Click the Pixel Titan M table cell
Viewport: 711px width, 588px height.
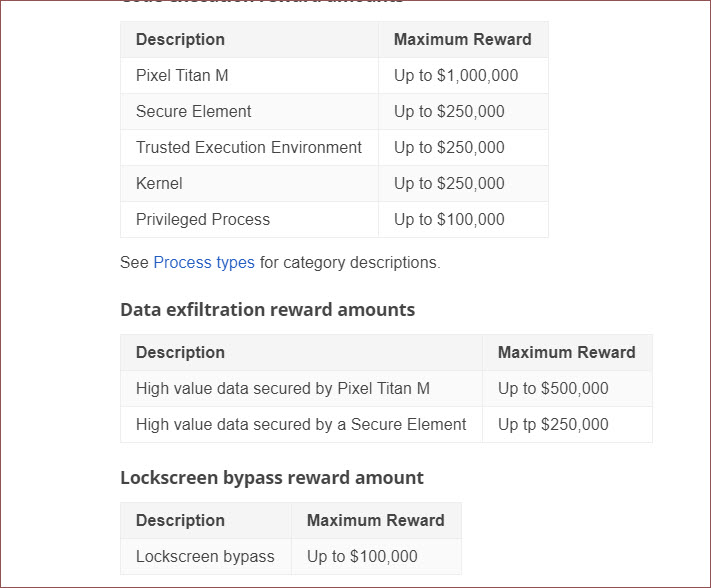[182, 76]
